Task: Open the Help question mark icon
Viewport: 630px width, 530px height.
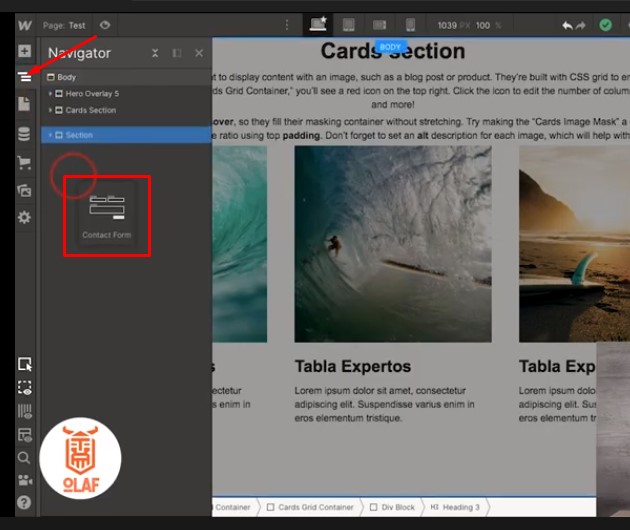Action: [24, 503]
